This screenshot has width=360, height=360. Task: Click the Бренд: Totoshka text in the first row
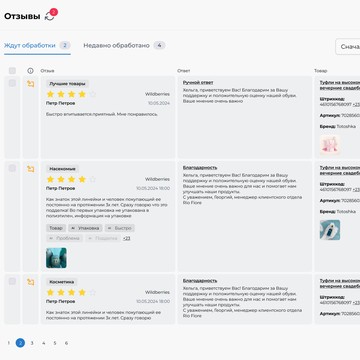click(x=338, y=126)
